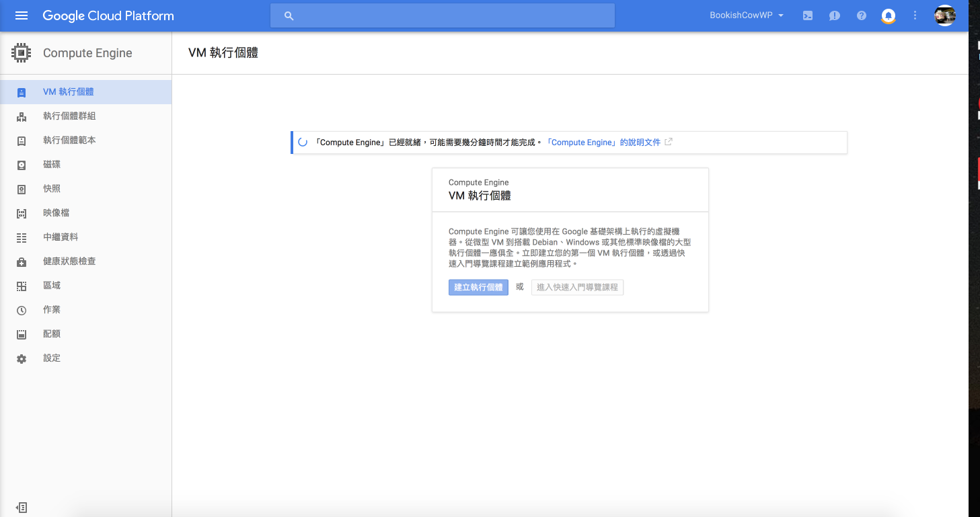Viewport: 980px width, 517px height.
Task: Select VM 執行個體 in sidebar
Action: click(x=68, y=92)
